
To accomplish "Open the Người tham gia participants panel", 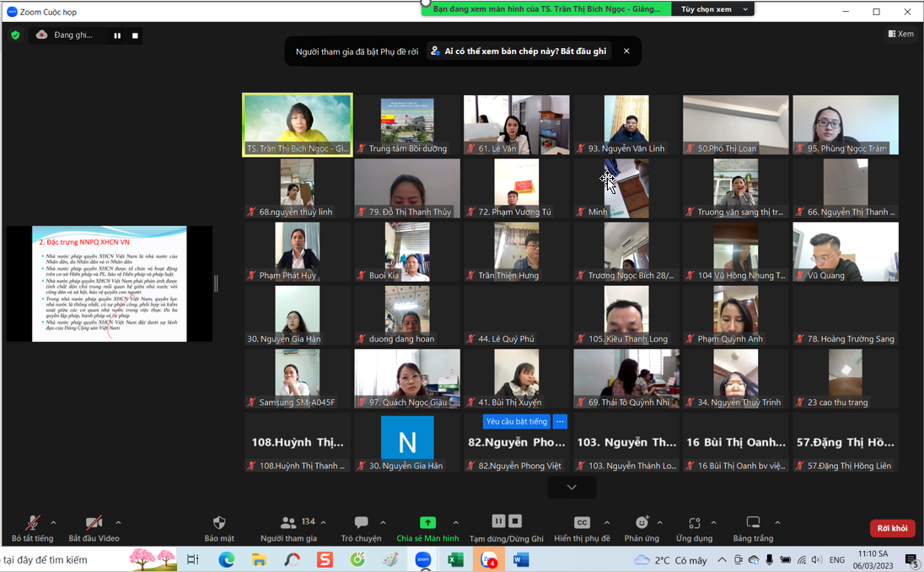I will [x=289, y=523].
